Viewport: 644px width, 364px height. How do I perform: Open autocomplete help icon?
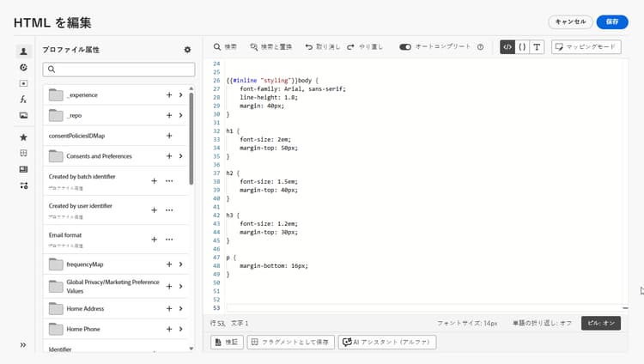pos(480,47)
